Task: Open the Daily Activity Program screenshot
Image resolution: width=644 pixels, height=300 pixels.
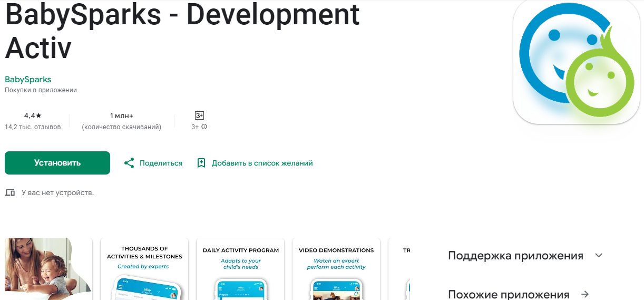Action: tap(240, 269)
